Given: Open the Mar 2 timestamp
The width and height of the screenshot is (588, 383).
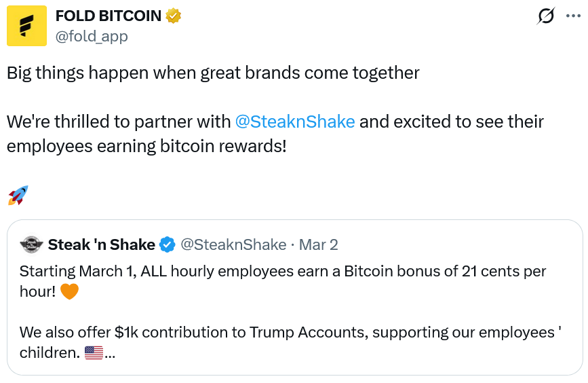Looking at the screenshot, I should (x=319, y=244).
